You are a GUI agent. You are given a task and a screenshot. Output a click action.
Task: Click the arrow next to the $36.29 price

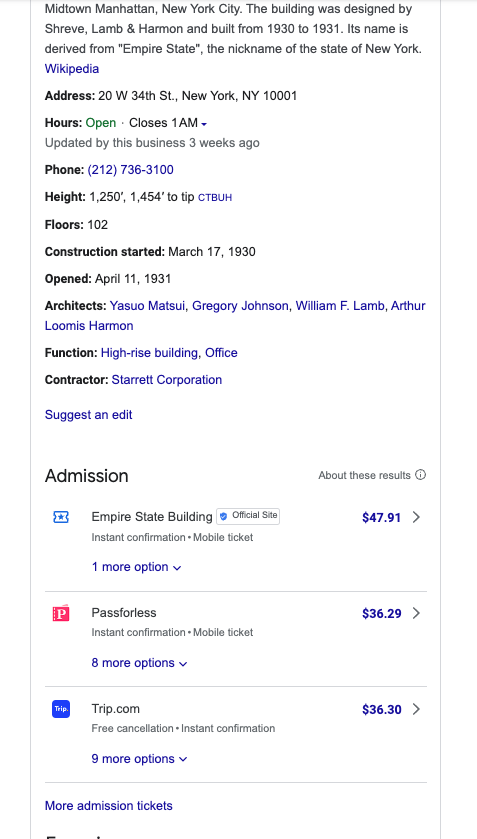(417, 613)
